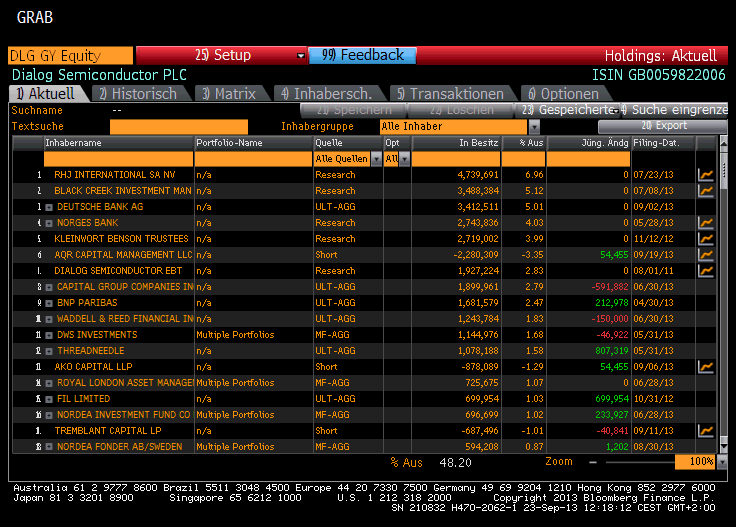Expand Waddell & Reed Financial row

click(x=49, y=319)
